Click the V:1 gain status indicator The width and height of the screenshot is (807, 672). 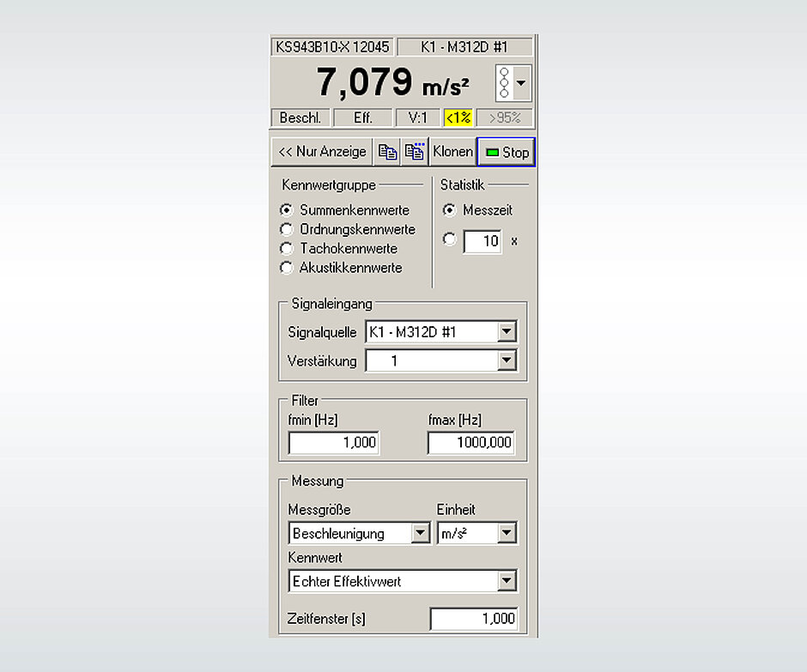(417, 118)
